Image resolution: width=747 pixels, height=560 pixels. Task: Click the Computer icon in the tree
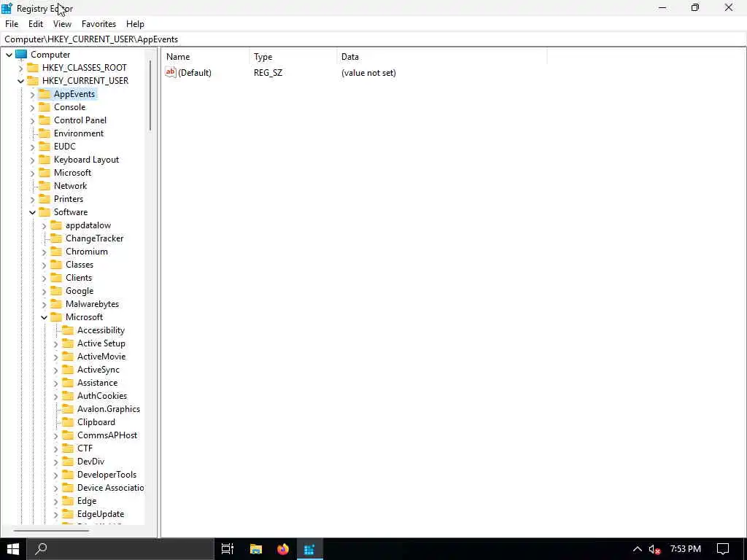[x=21, y=54]
